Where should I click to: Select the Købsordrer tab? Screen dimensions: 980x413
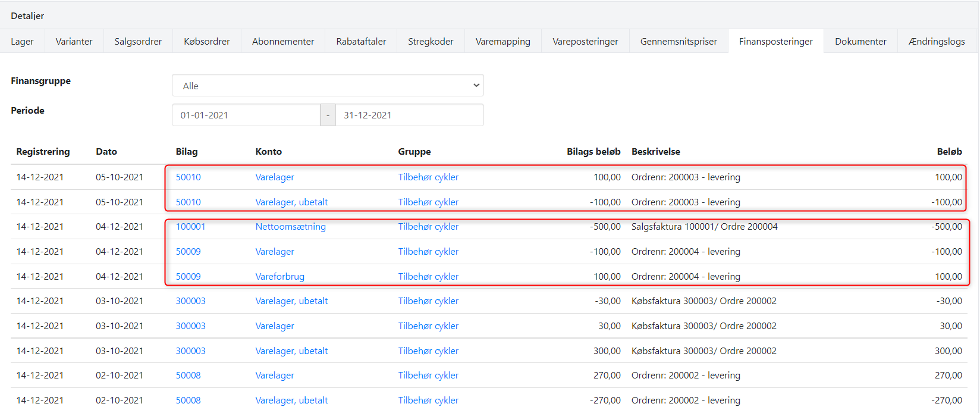pos(206,42)
